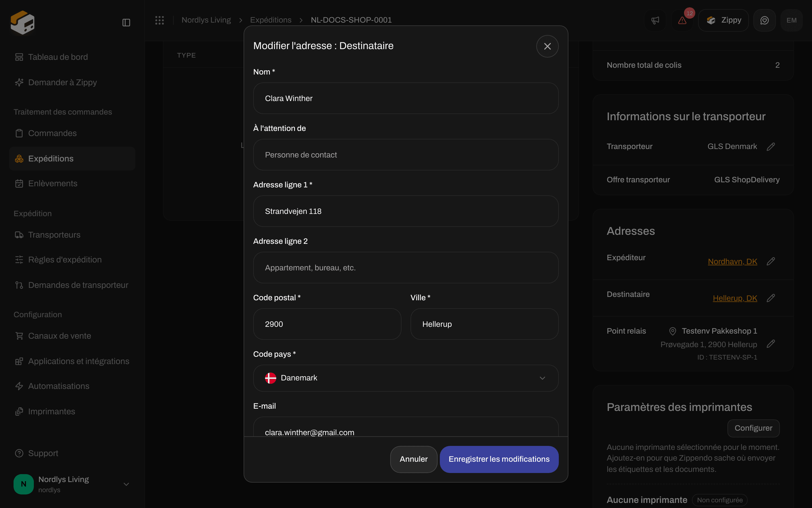812x508 pixels.
Task: Open Tableau de bord in sidebar
Action: (x=72, y=57)
